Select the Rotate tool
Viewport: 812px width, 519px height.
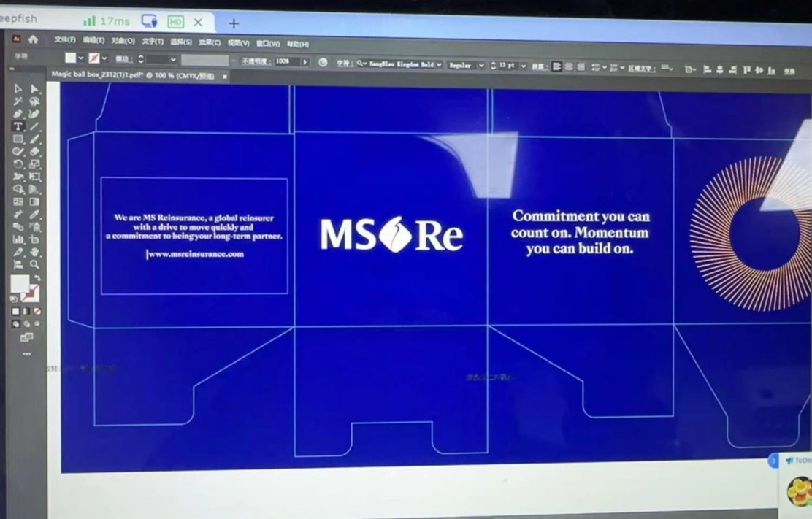point(18,164)
